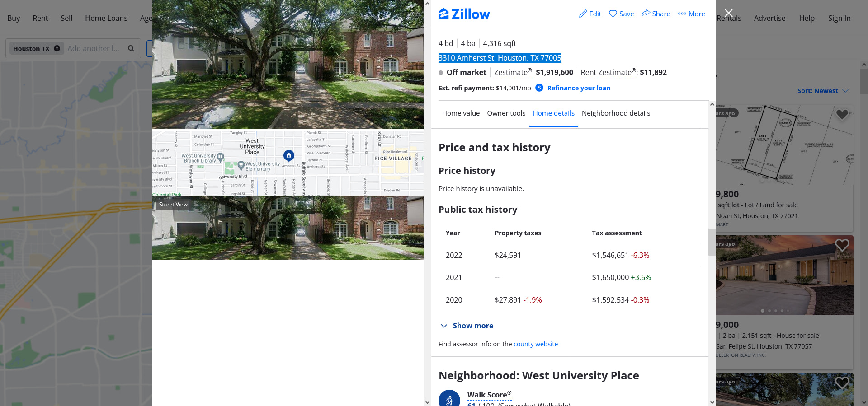Click the 2020 property taxes $27,891

(x=508, y=300)
